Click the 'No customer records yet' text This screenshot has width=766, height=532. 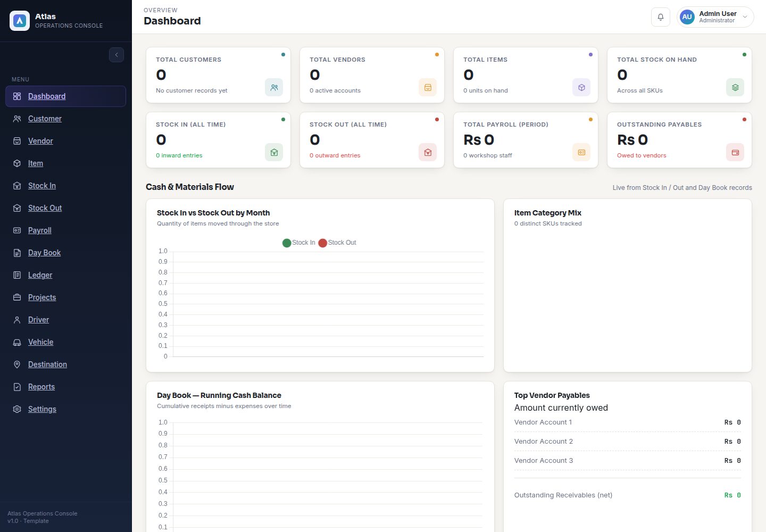click(x=191, y=90)
